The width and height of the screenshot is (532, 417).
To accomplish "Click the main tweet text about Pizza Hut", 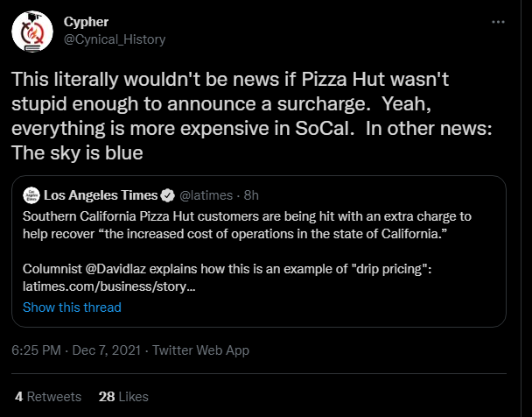I will click(252, 116).
